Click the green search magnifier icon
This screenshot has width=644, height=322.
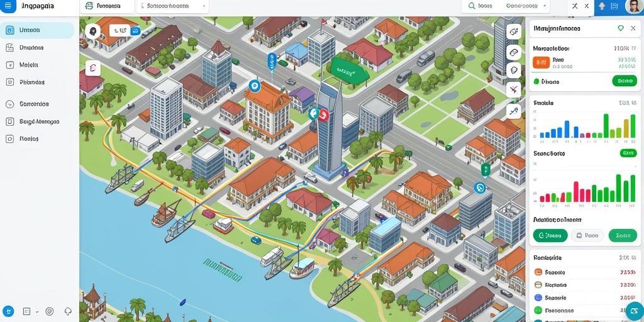[472, 6]
